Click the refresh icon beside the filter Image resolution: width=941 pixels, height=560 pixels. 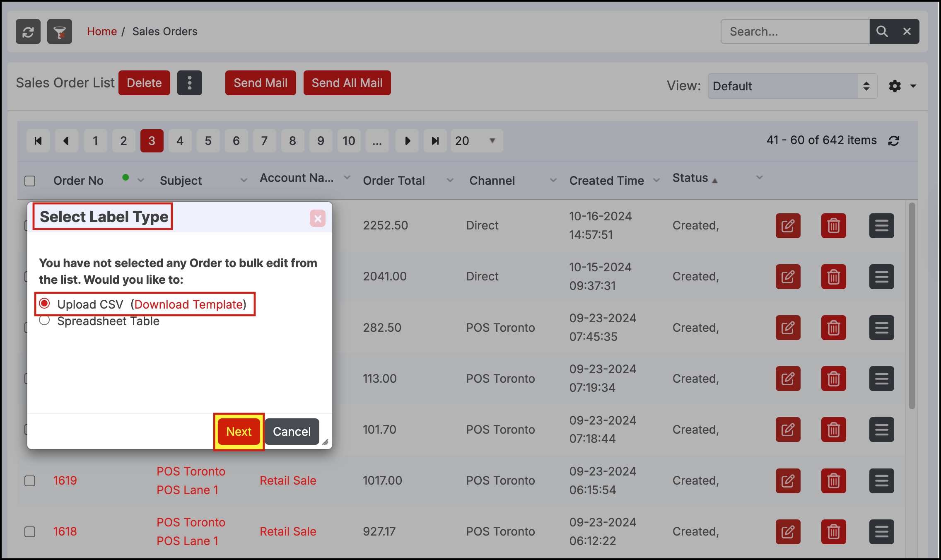[28, 31]
